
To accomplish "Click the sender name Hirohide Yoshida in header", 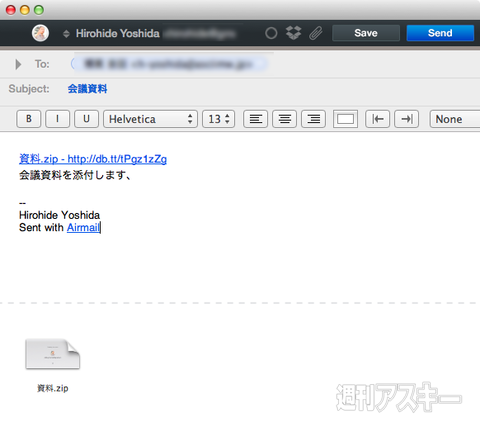I will tap(118, 33).
